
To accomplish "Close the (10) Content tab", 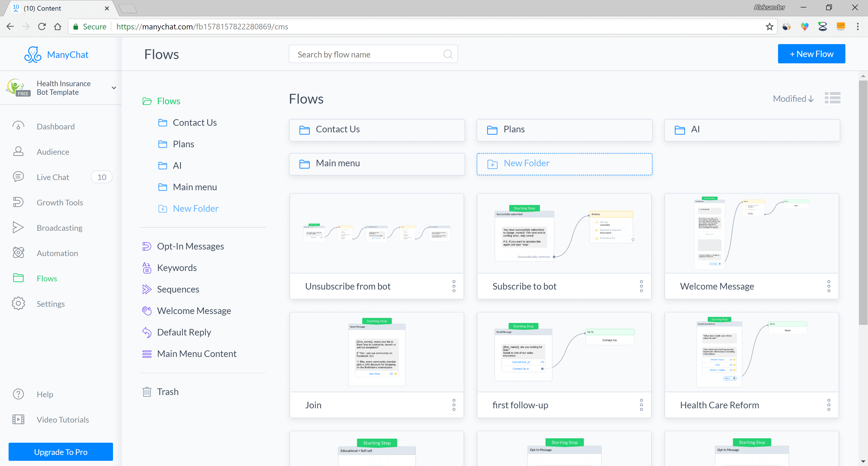I will (x=107, y=8).
